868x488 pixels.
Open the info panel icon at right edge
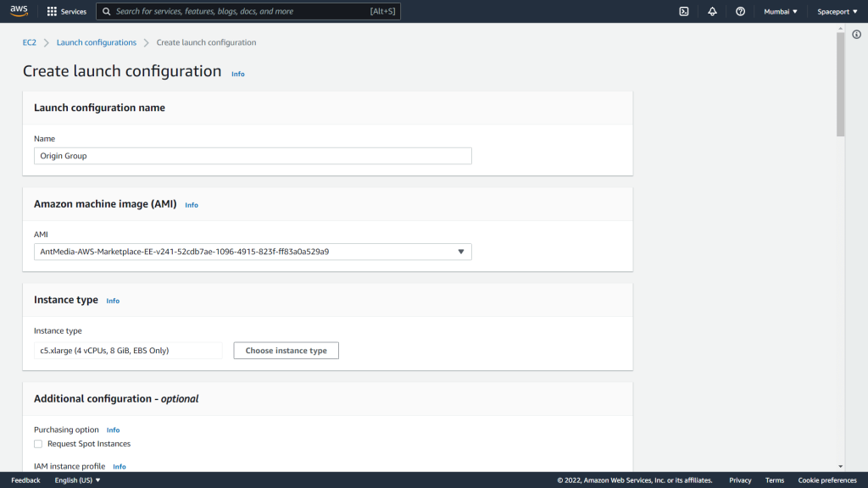[856, 34]
